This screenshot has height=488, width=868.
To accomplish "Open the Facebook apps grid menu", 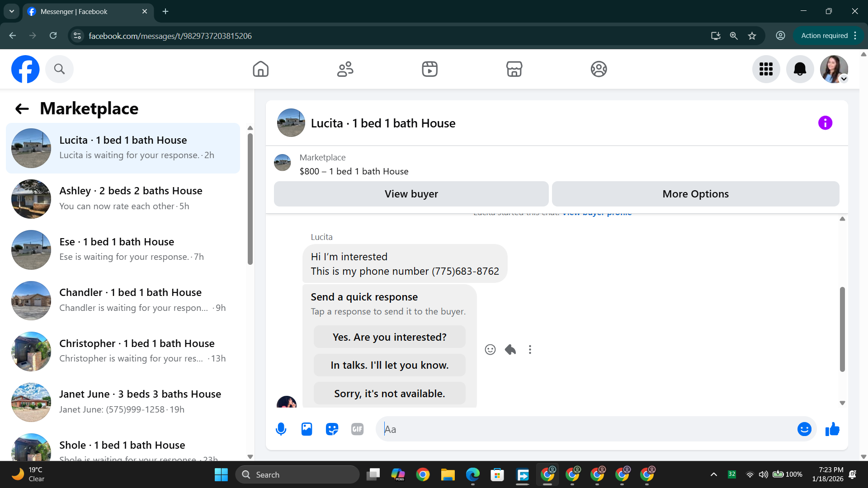I will pos(766,69).
